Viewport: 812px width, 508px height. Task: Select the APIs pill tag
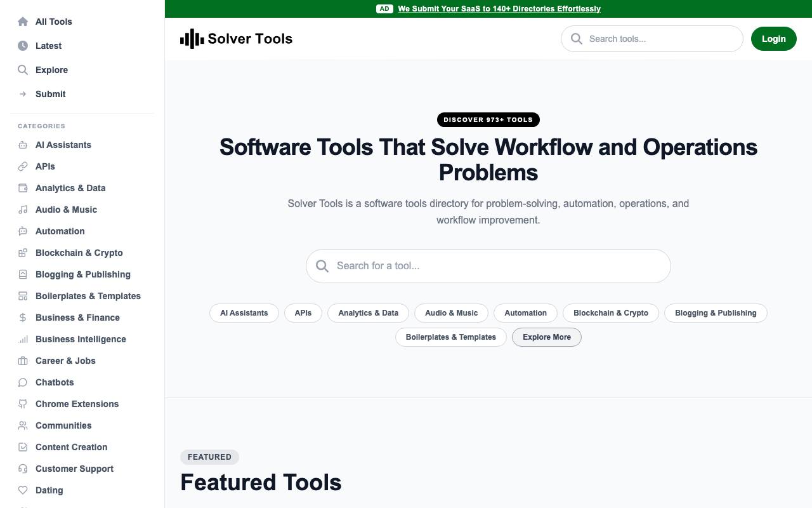pos(303,313)
